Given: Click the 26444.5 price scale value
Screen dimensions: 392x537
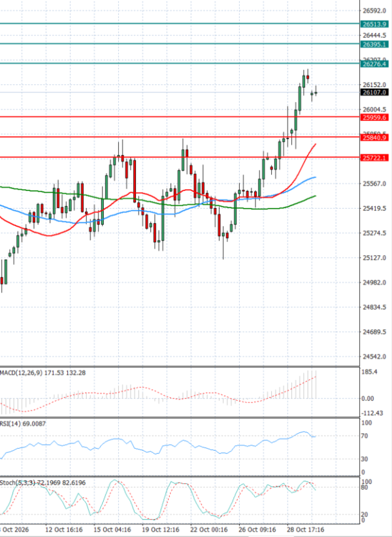Looking at the screenshot, I should pos(374,35).
